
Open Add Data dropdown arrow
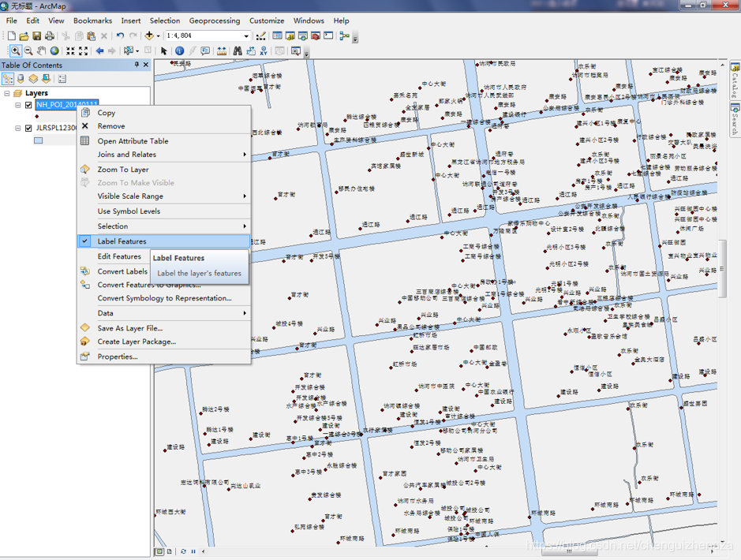coord(158,35)
